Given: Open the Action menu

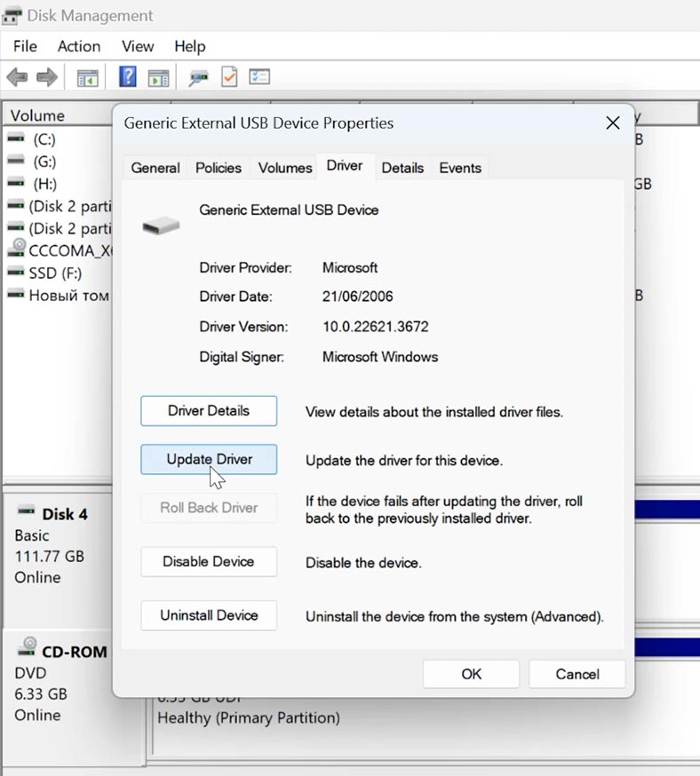Looking at the screenshot, I should click(79, 46).
